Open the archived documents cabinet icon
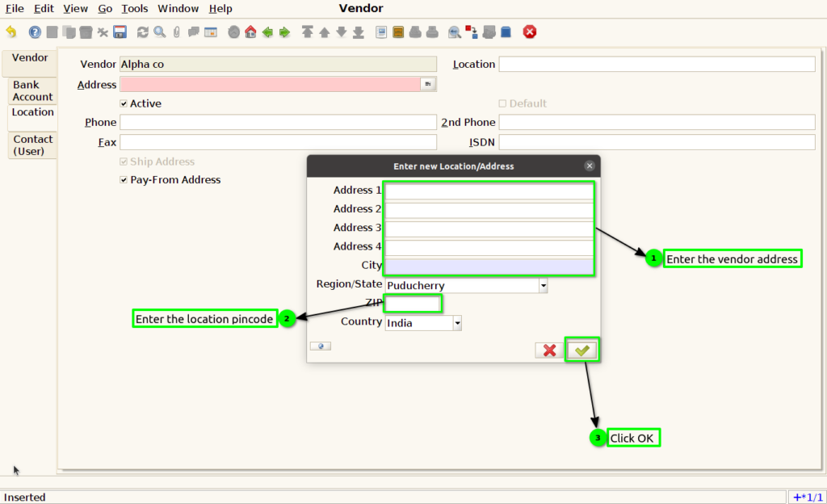 pos(398,32)
